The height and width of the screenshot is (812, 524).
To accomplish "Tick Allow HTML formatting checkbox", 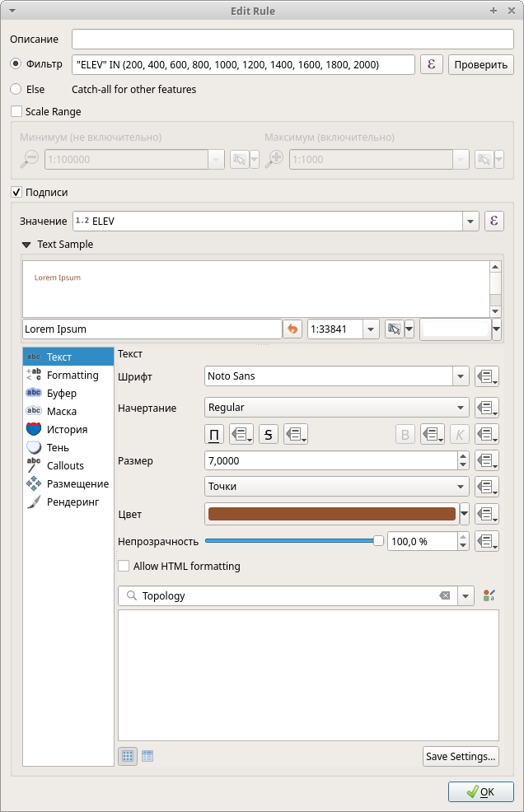I will [124, 567].
